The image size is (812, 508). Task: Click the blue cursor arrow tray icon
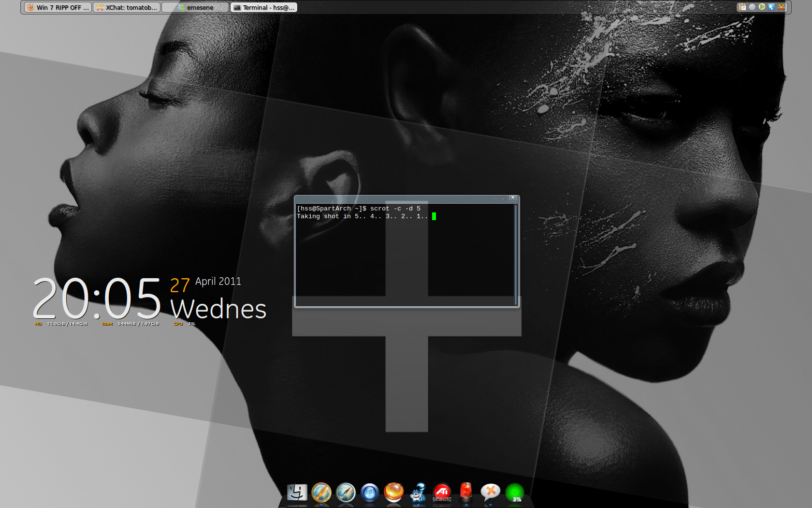(x=771, y=7)
